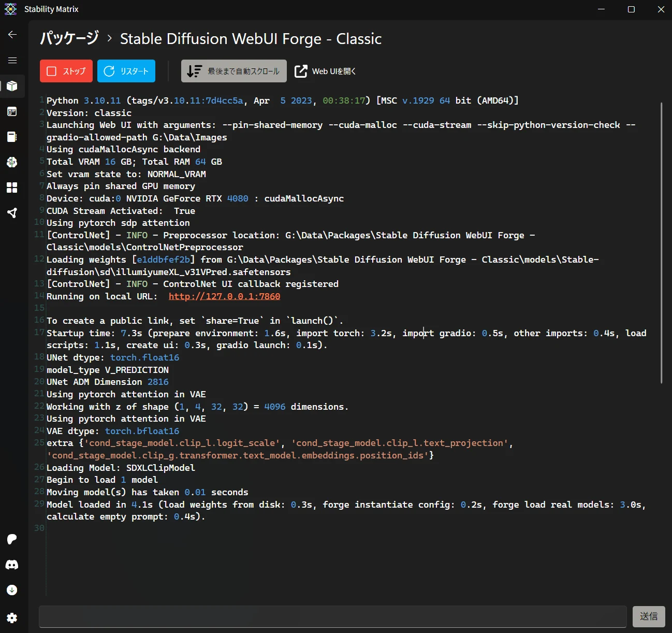Open the Model Browser brain icon
This screenshot has height=633, width=672.
(12, 162)
